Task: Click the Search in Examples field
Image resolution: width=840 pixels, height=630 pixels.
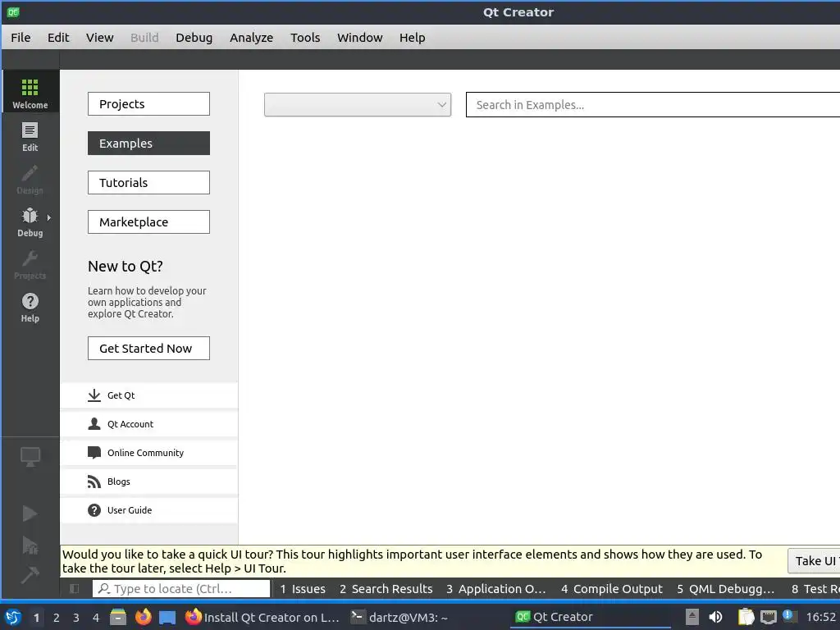Action: point(652,104)
